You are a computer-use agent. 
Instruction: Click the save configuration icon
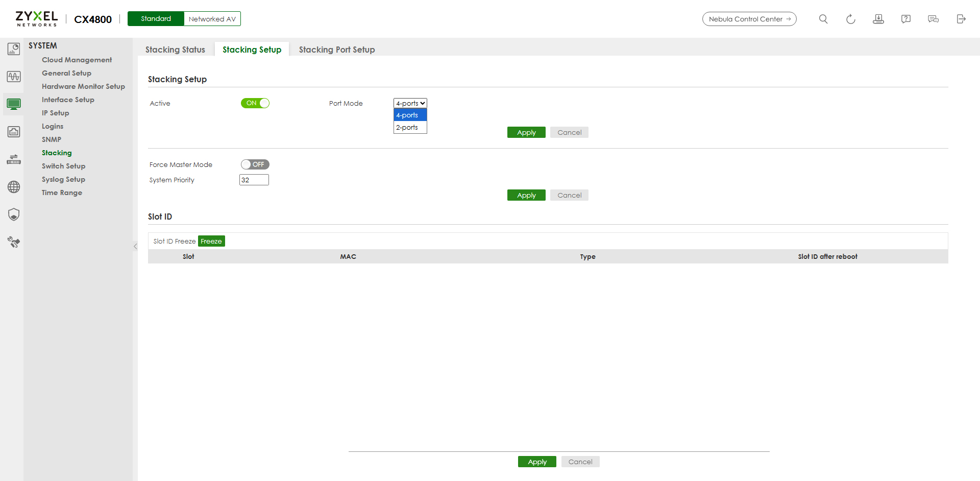(878, 19)
